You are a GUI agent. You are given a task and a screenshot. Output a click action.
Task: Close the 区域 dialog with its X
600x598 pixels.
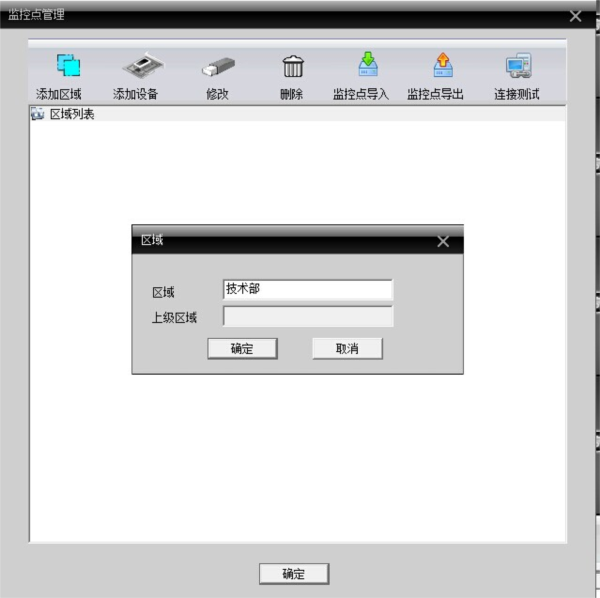(443, 241)
